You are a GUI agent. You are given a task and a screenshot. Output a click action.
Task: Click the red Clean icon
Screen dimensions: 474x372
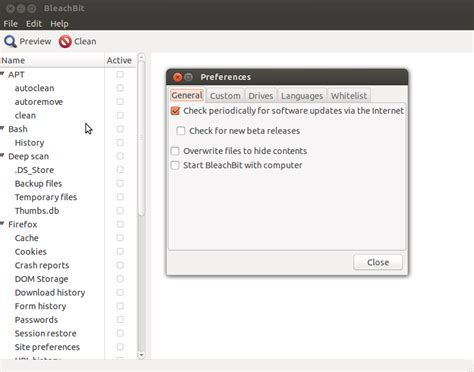(x=65, y=42)
